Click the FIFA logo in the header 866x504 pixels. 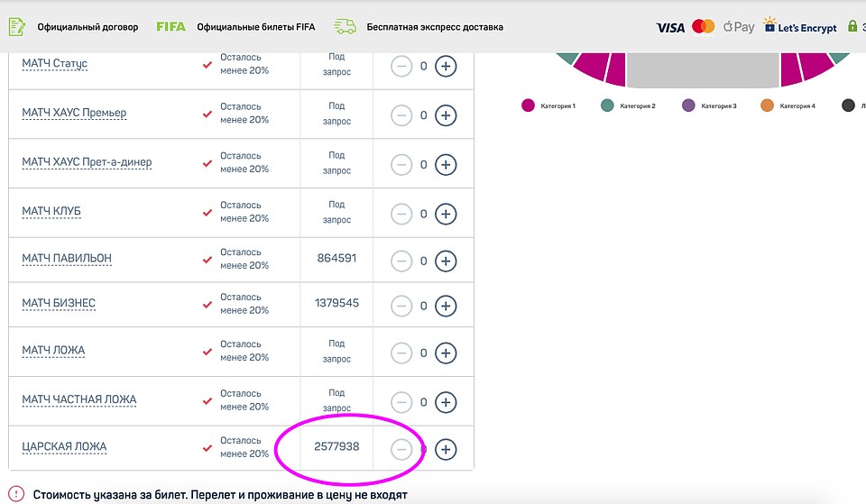(170, 26)
